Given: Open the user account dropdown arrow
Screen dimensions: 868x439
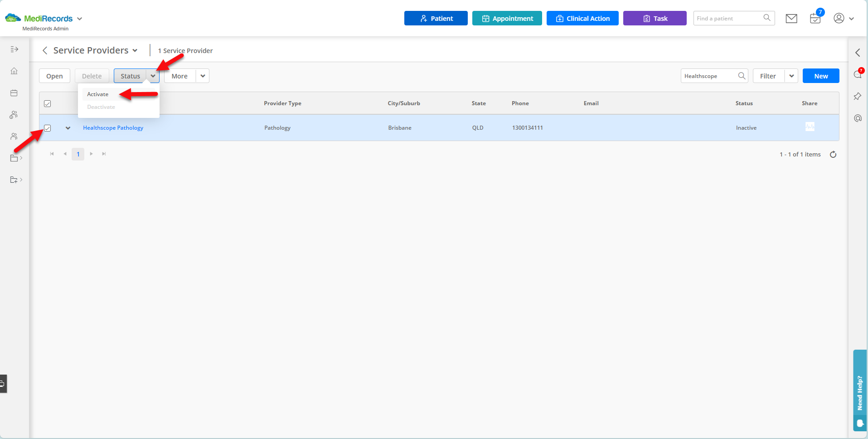Looking at the screenshot, I should click(x=851, y=19).
